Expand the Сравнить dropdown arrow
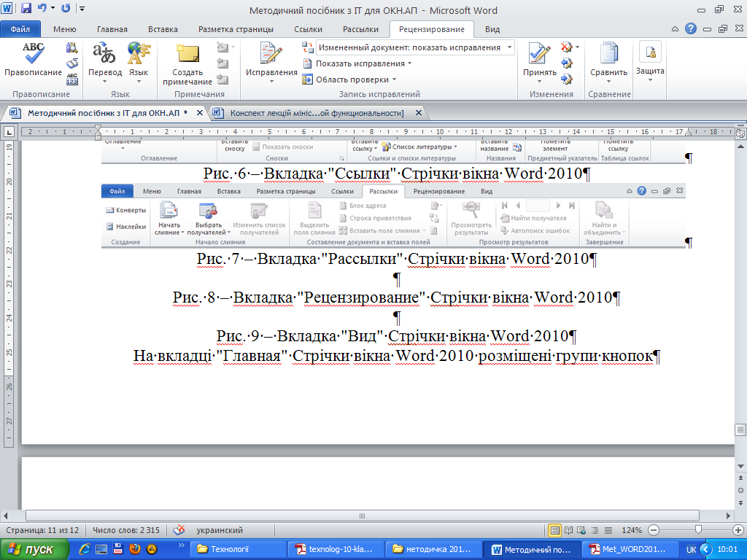The height and width of the screenshot is (560, 747). point(609,82)
